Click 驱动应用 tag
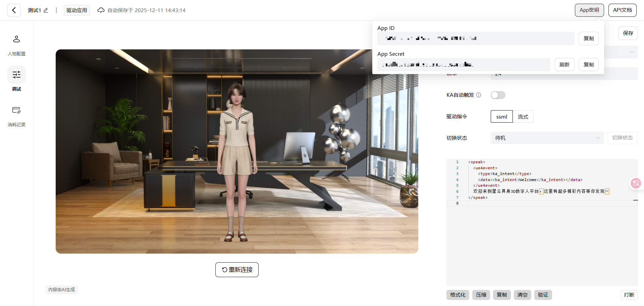644x306 pixels. pyautogui.click(x=77, y=10)
